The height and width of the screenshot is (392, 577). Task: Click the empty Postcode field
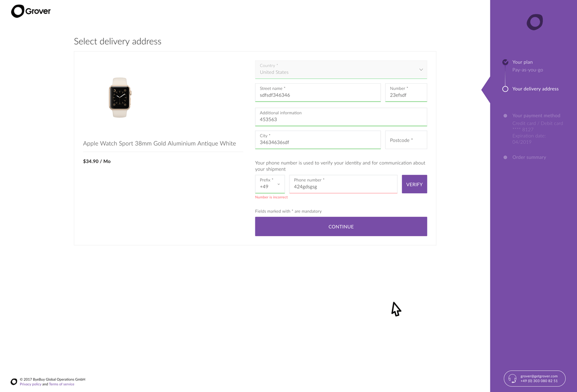pyautogui.click(x=406, y=140)
